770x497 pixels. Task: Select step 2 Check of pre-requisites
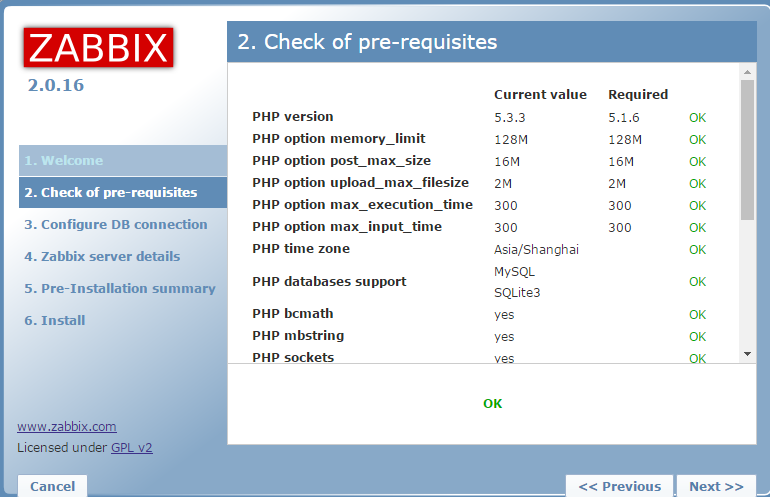tap(111, 193)
